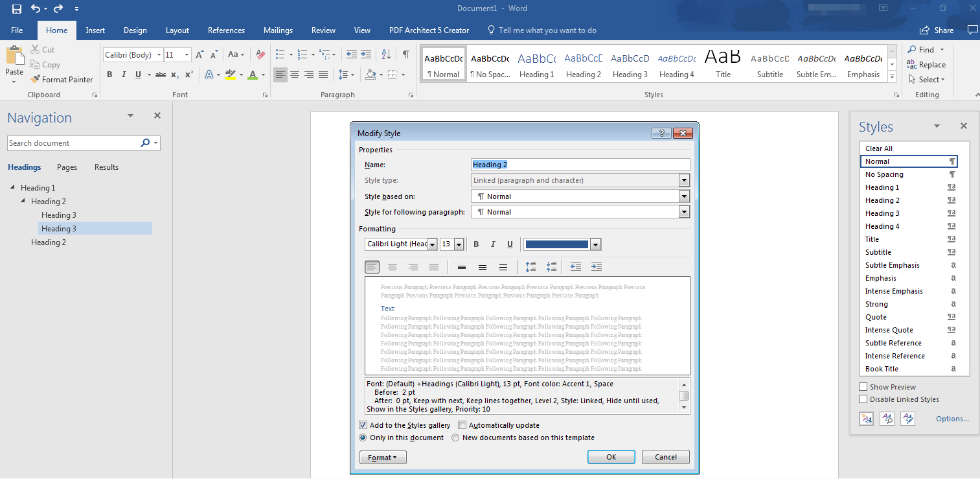Click Increase Indent icon in dialog

tap(597, 267)
